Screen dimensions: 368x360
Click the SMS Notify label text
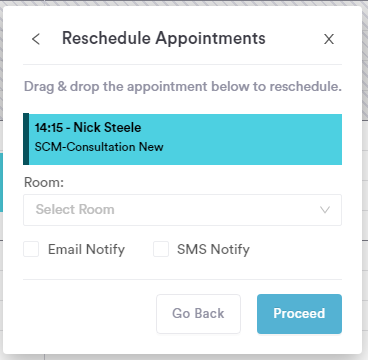pos(213,249)
